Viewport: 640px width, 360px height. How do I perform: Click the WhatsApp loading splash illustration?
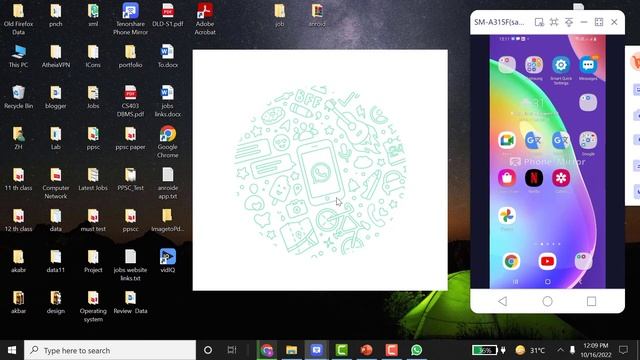[320, 171]
